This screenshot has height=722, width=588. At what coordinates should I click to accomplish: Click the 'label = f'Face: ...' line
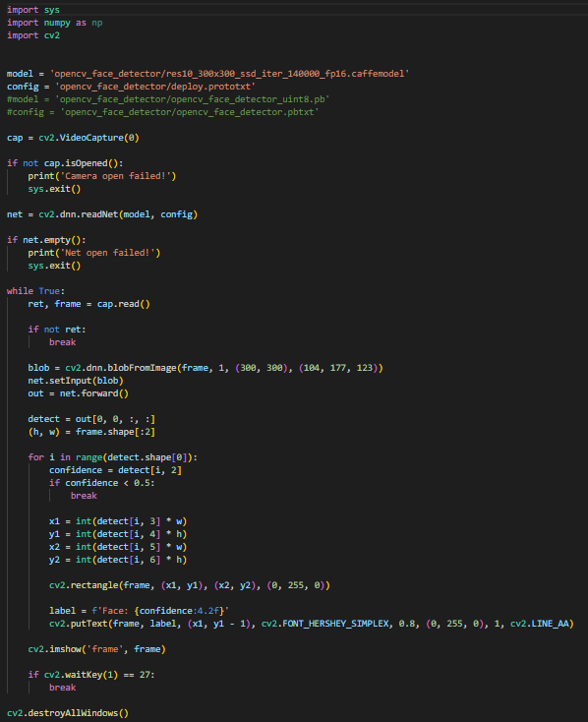[x=139, y=611]
